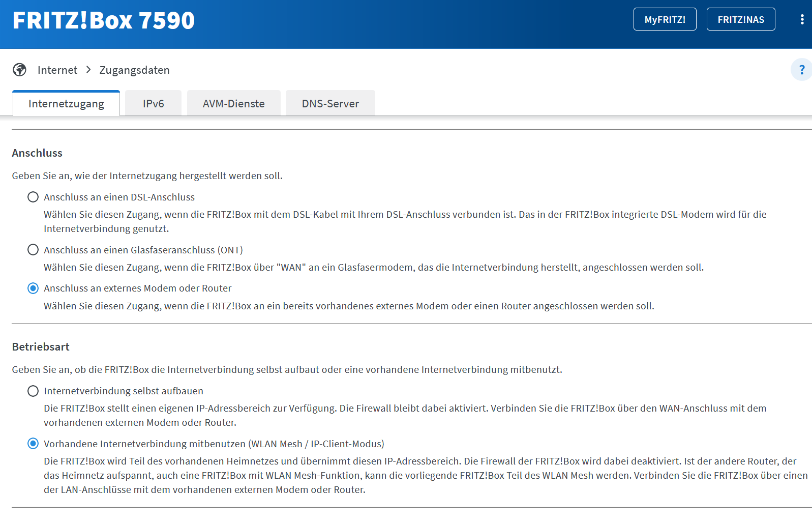The height and width of the screenshot is (523, 812).
Task: Open FRITZ!NAS button
Action: [x=741, y=19]
